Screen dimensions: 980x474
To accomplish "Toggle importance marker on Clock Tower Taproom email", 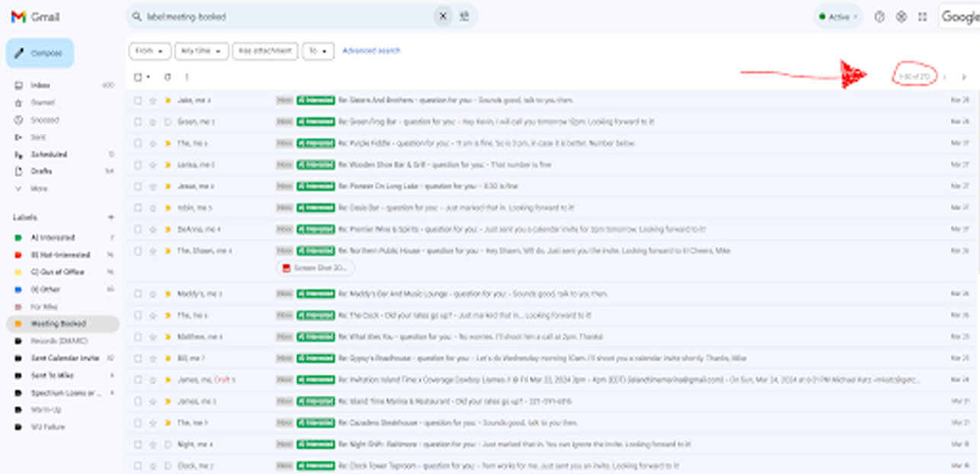I will [x=168, y=465].
